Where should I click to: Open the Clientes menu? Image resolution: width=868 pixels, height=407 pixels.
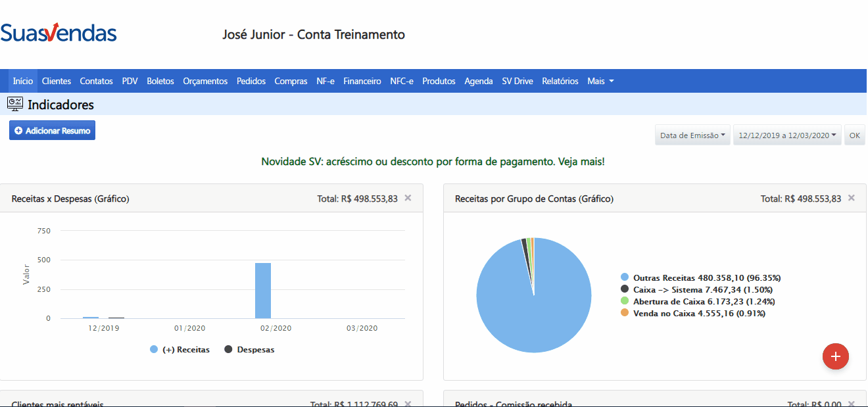57,81
